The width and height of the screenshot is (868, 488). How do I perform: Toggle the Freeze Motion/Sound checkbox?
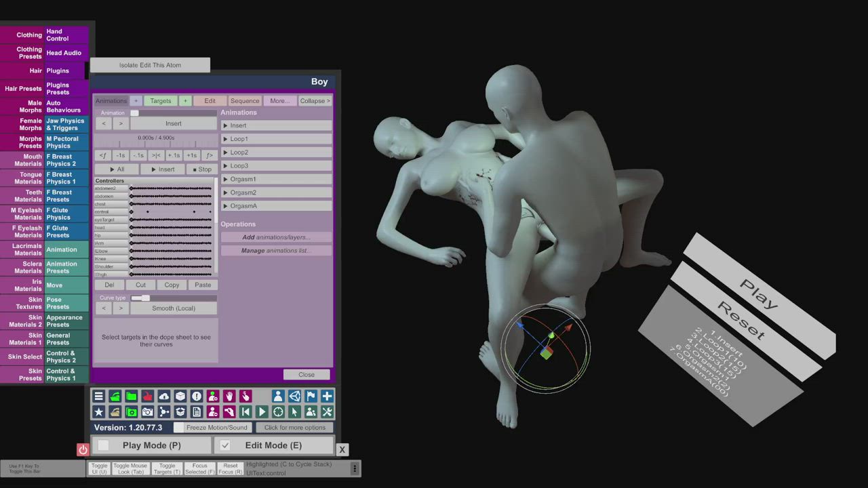click(179, 428)
